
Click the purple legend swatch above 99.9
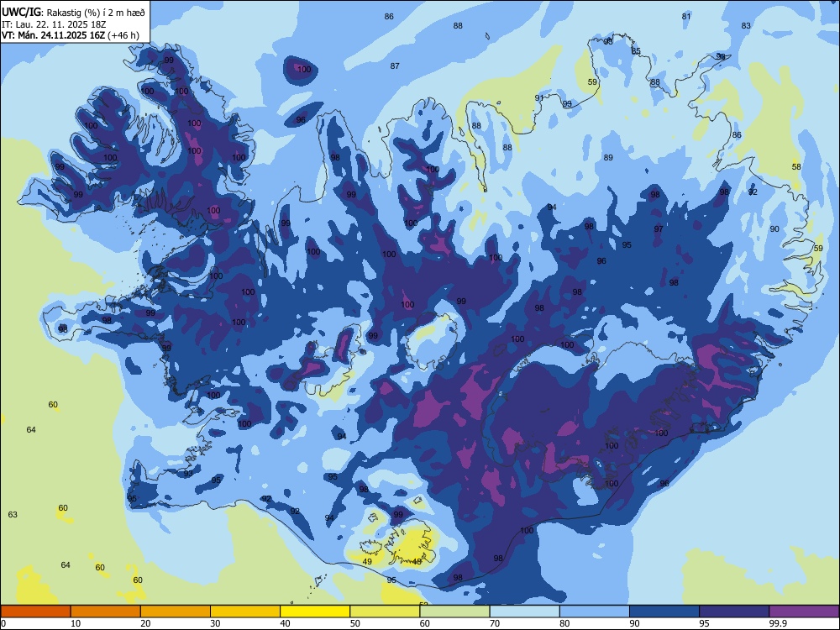click(x=804, y=612)
